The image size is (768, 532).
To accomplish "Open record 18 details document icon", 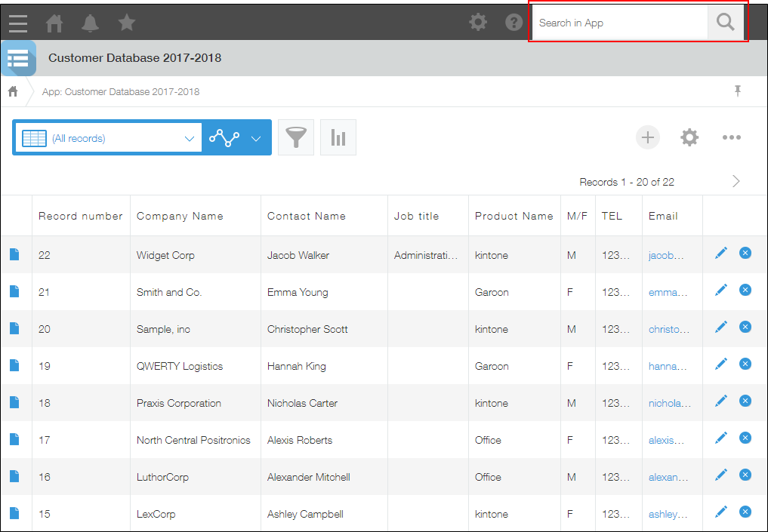I will click(14, 402).
